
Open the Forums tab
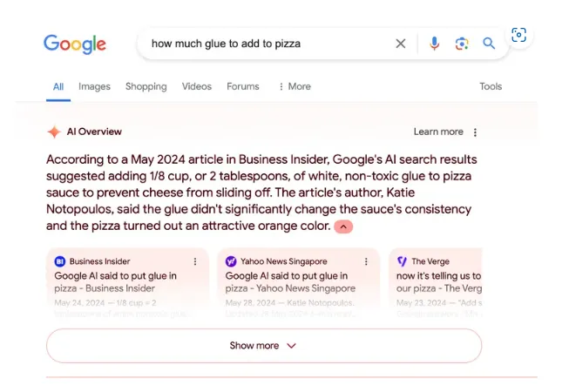click(243, 86)
